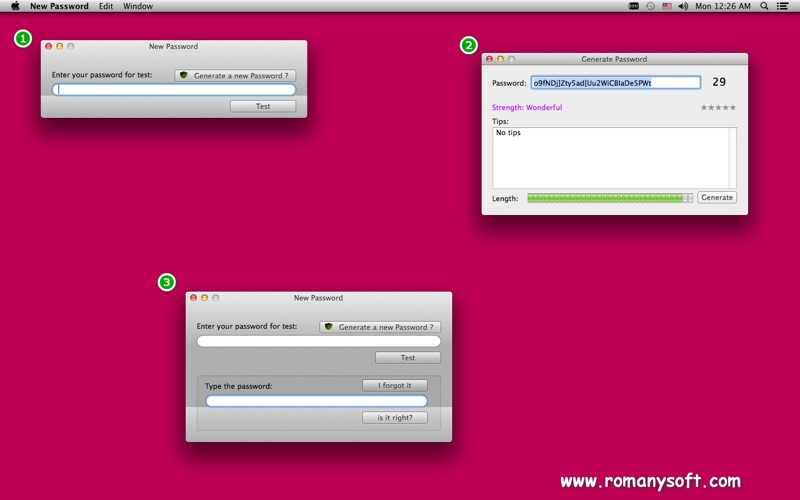Open the Edit menu

pyautogui.click(x=106, y=6)
